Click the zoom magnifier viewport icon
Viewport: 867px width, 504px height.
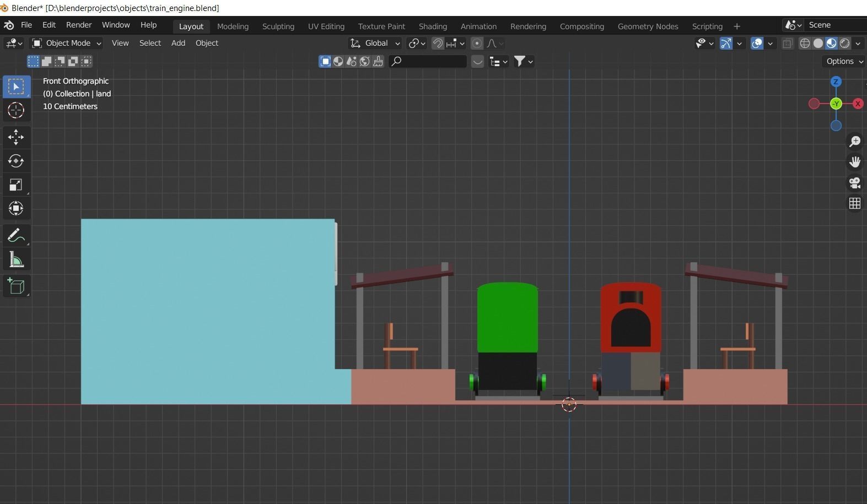[x=855, y=142]
